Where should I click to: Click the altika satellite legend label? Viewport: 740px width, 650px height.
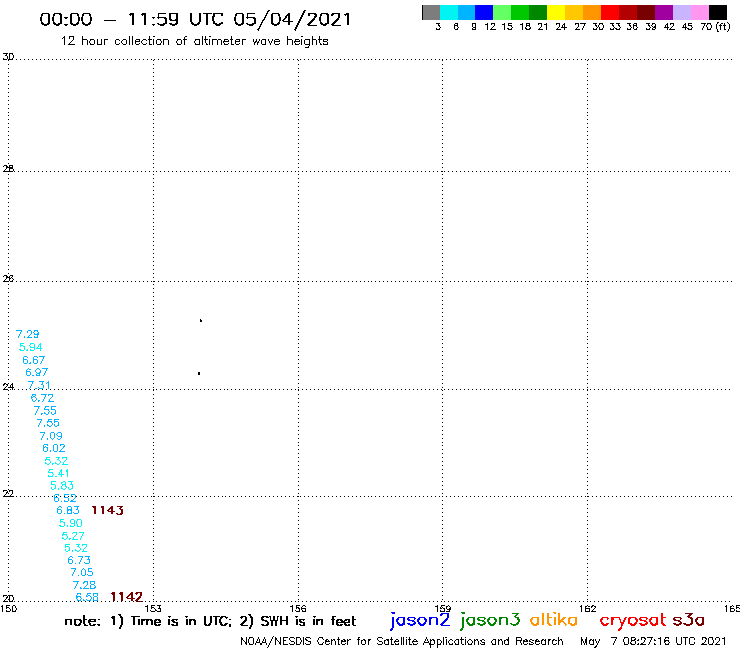[x=554, y=619]
